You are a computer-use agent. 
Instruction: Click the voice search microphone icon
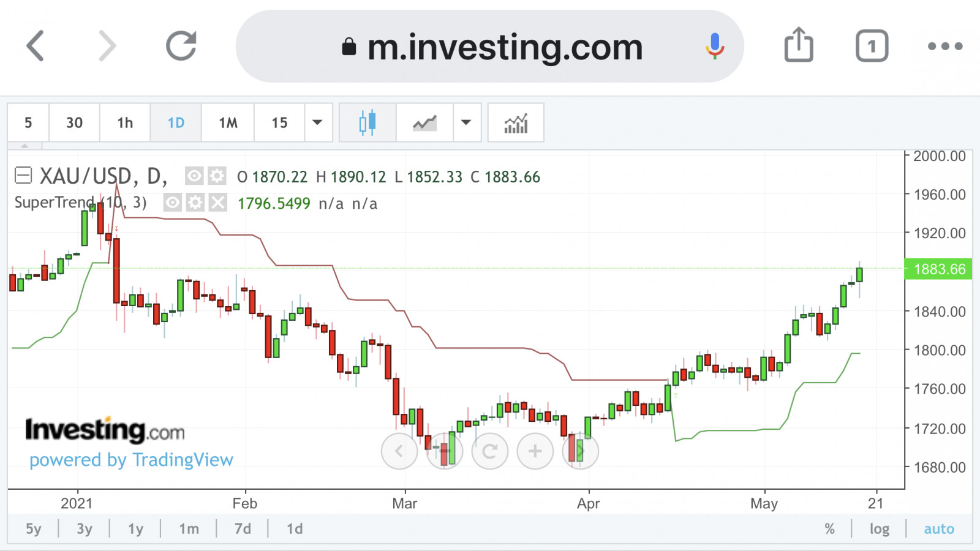tap(714, 46)
